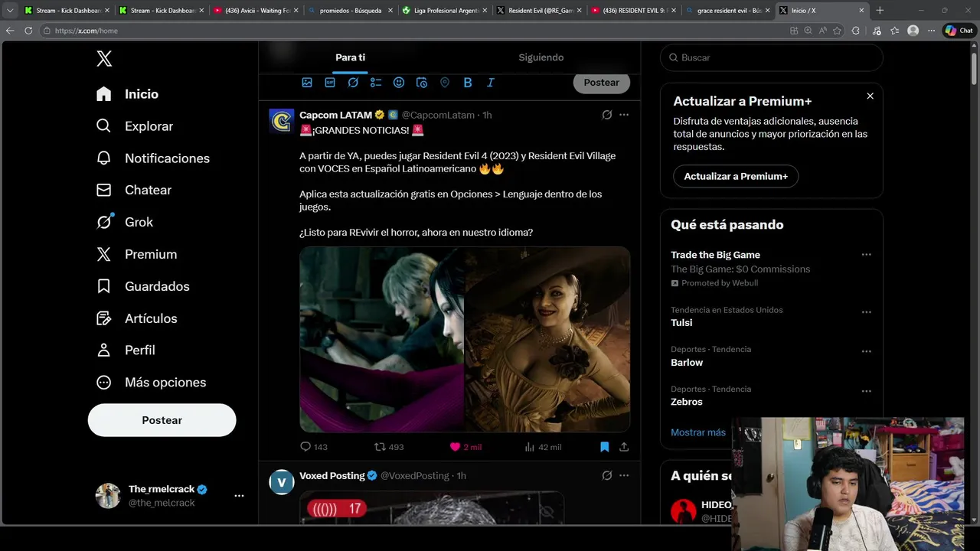Open the Leon and Ada image
Screen dimensions: 980x551
(x=382, y=339)
